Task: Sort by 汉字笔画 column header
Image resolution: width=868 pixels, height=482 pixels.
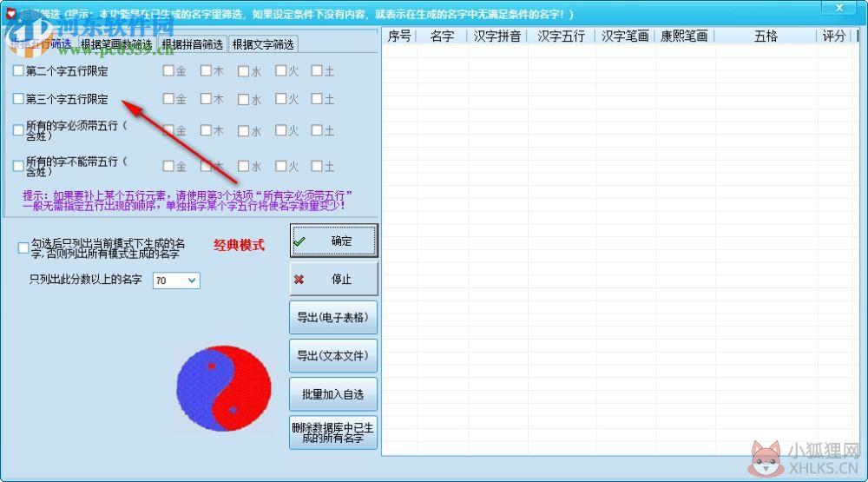Action: (626, 36)
